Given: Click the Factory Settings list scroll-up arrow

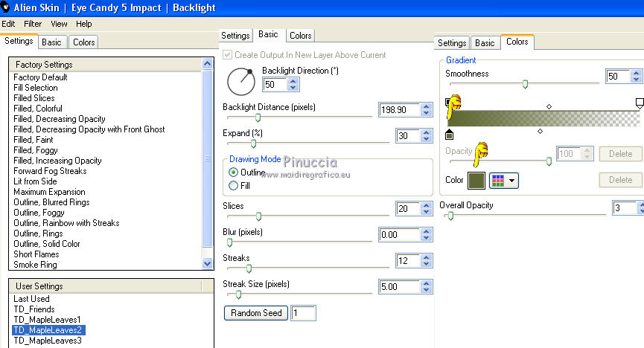Looking at the screenshot, I should [x=208, y=64].
